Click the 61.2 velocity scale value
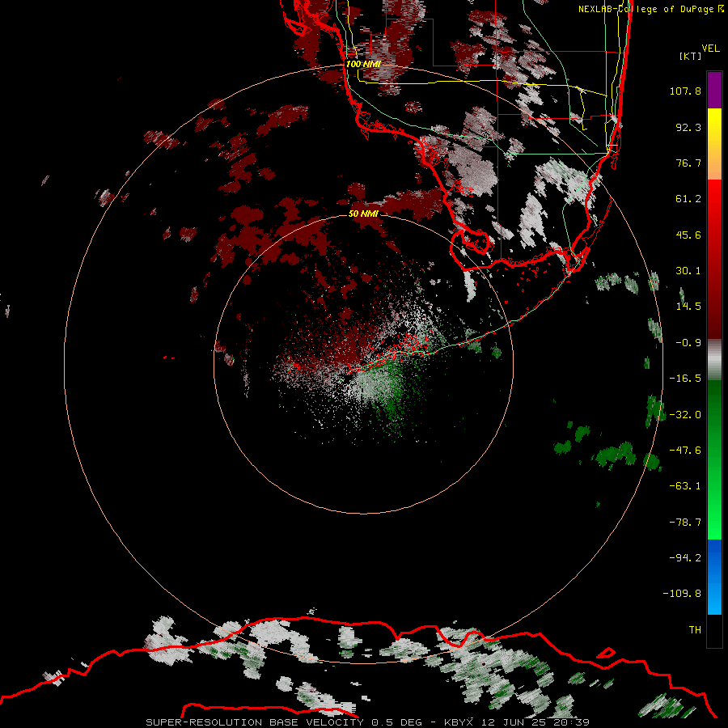This screenshot has width=728, height=728. coord(688,199)
